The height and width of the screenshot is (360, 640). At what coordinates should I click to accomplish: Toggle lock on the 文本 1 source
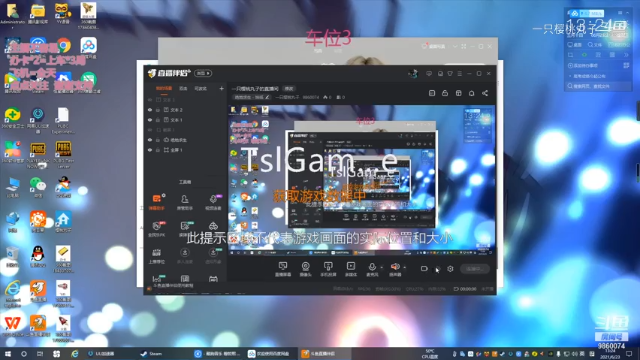pos(158,120)
